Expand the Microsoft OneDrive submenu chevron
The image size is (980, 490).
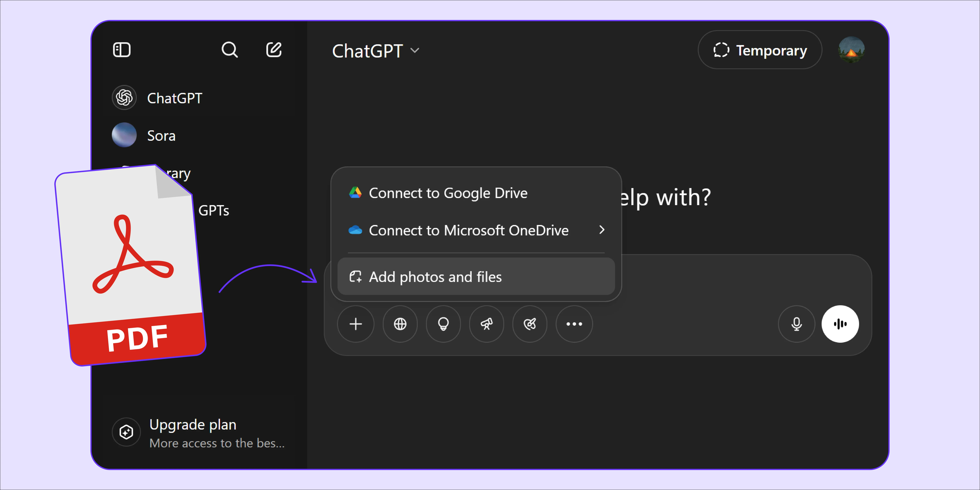(x=601, y=230)
